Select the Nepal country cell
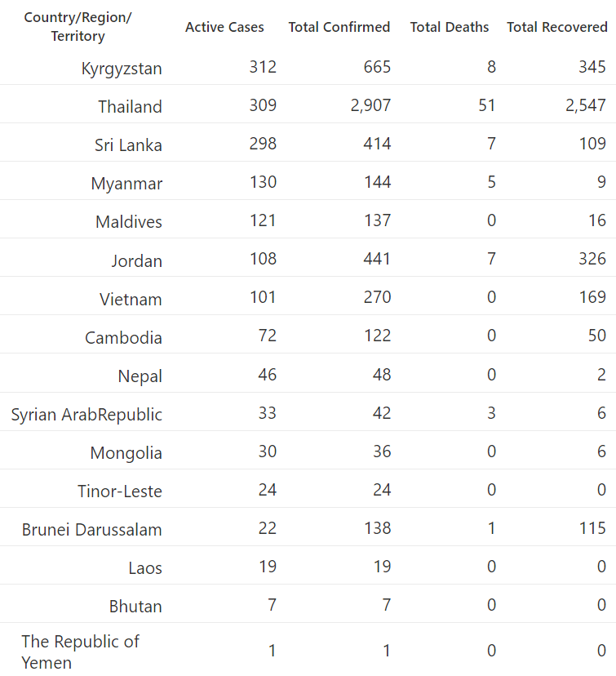 140,376
